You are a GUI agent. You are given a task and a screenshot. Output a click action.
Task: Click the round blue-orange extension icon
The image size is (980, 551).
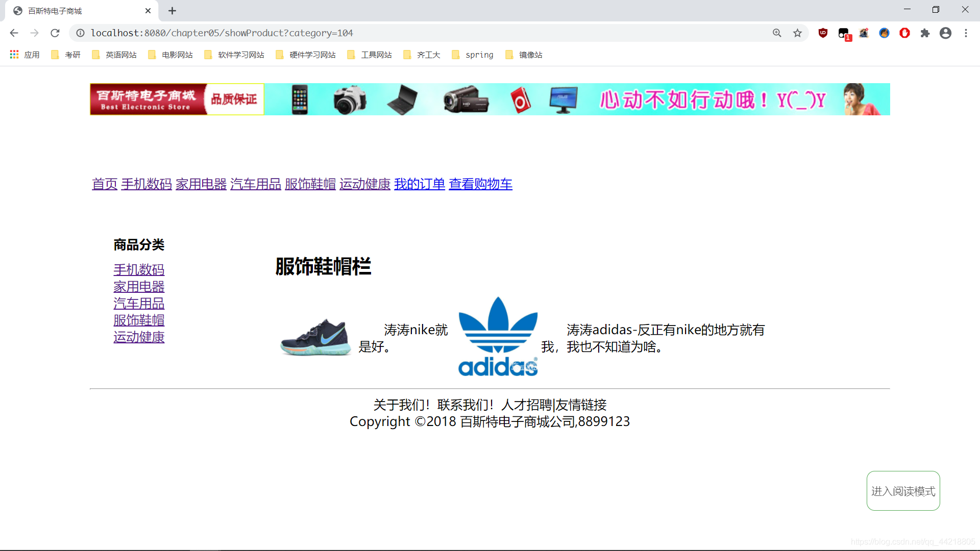point(884,33)
